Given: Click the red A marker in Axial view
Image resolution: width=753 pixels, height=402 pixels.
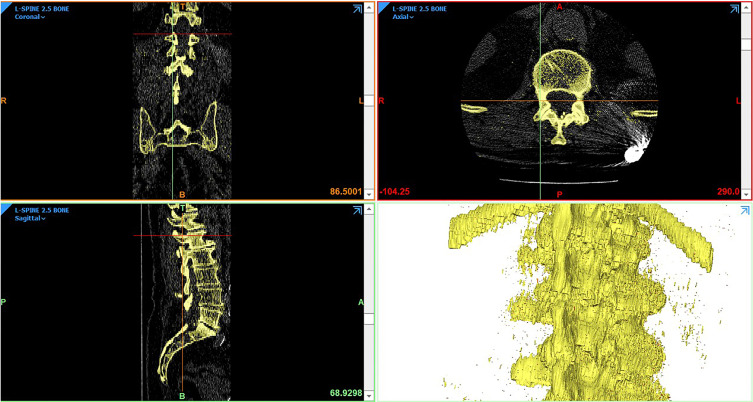Looking at the screenshot, I should pyautogui.click(x=559, y=7).
